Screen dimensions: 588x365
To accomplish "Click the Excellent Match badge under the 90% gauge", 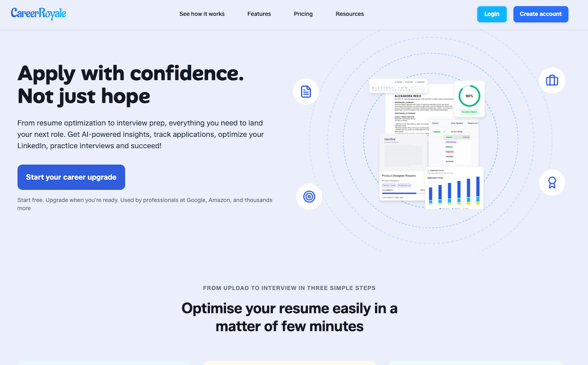I will [470, 112].
